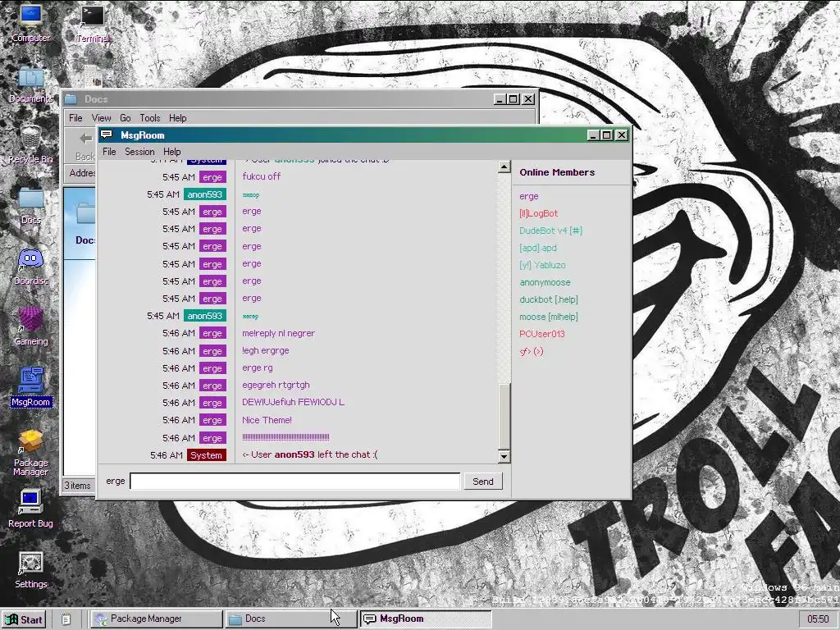Open the Docs window Go menu
This screenshot has height=630, width=840.
(x=126, y=118)
